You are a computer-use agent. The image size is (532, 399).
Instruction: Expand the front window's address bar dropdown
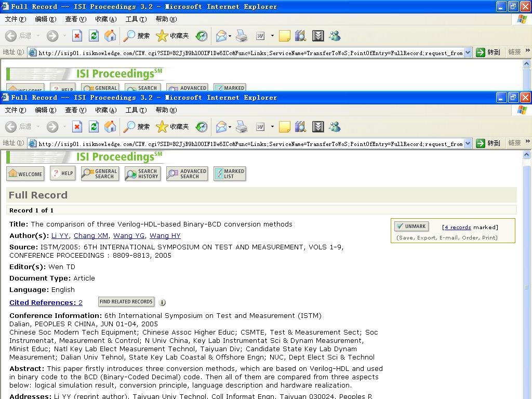click(x=468, y=143)
